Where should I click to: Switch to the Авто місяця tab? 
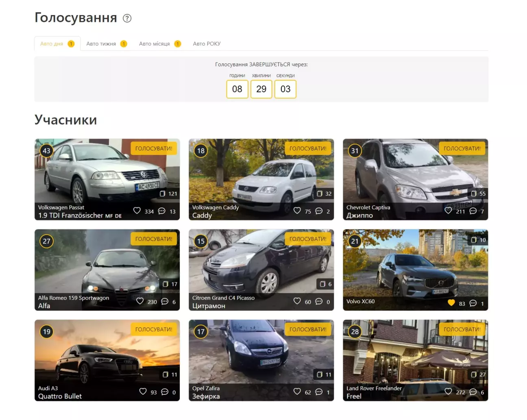point(160,44)
